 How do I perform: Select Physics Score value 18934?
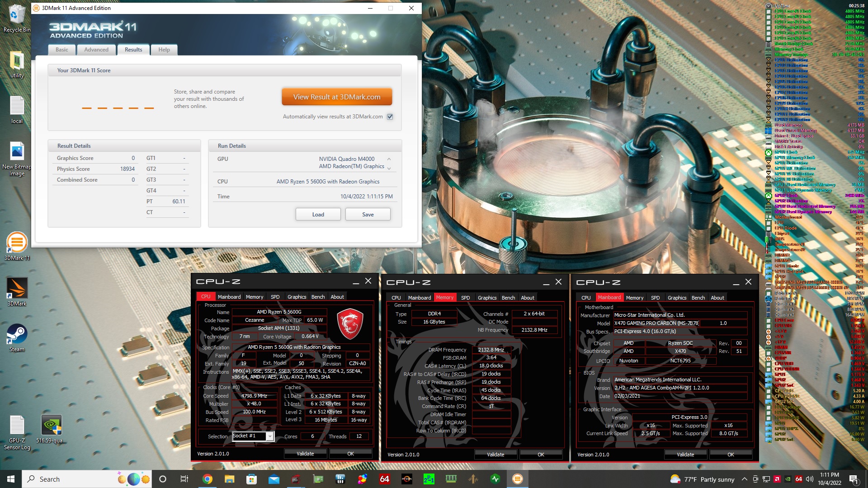coord(127,169)
